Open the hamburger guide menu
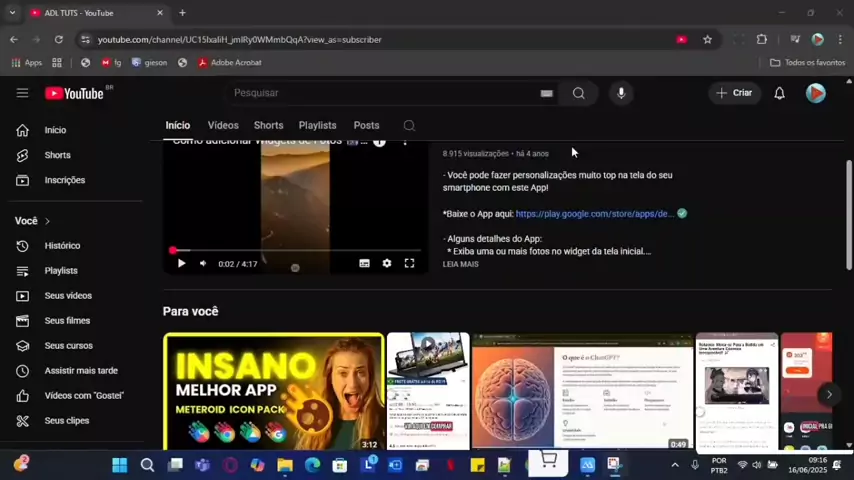Screen dimensions: 854x480 (x=22, y=93)
